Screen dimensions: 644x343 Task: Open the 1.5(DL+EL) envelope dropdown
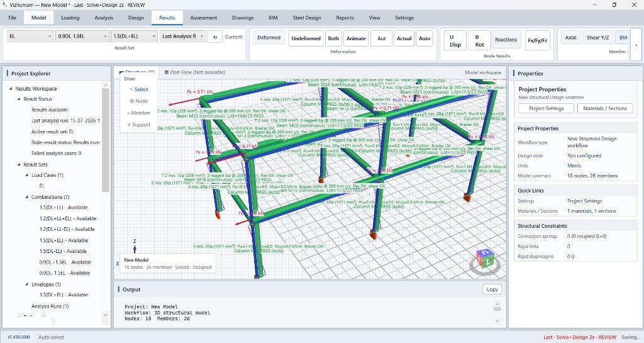134,36
